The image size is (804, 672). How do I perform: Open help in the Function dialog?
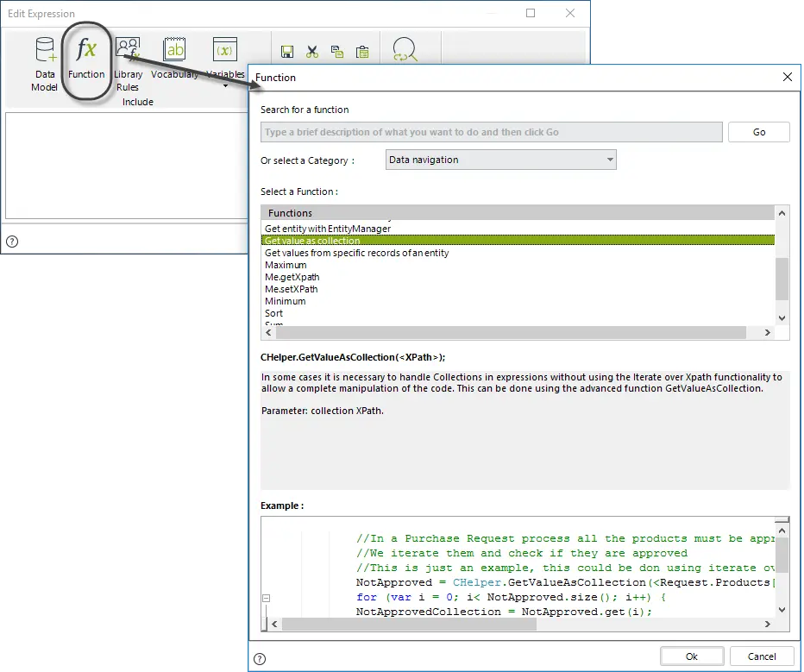[260, 659]
